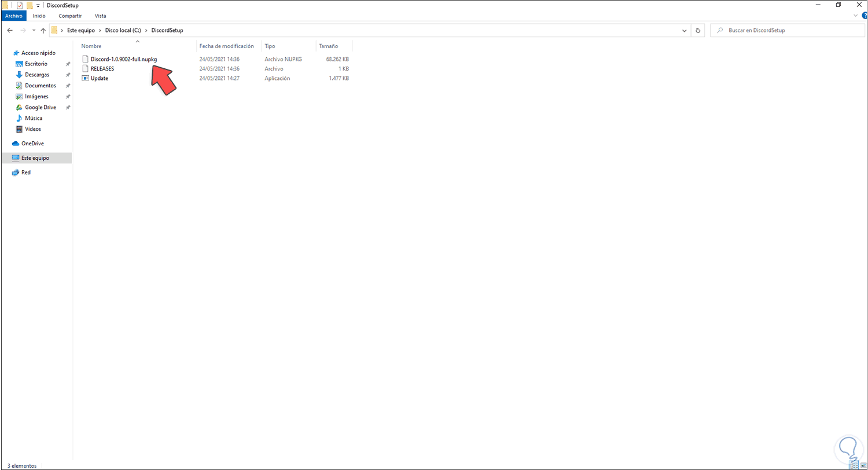Select the Red network icon in sidebar
The height and width of the screenshot is (470, 868).
coord(16,172)
